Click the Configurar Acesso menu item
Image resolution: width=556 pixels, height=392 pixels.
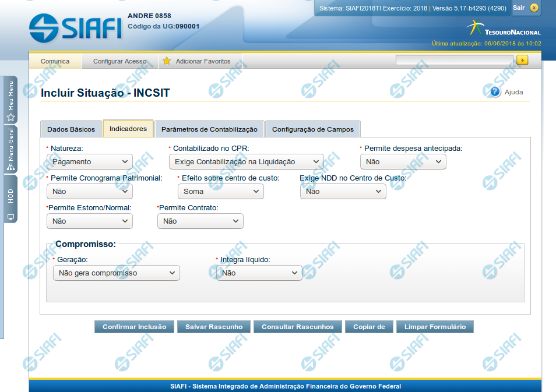(x=119, y=61)
